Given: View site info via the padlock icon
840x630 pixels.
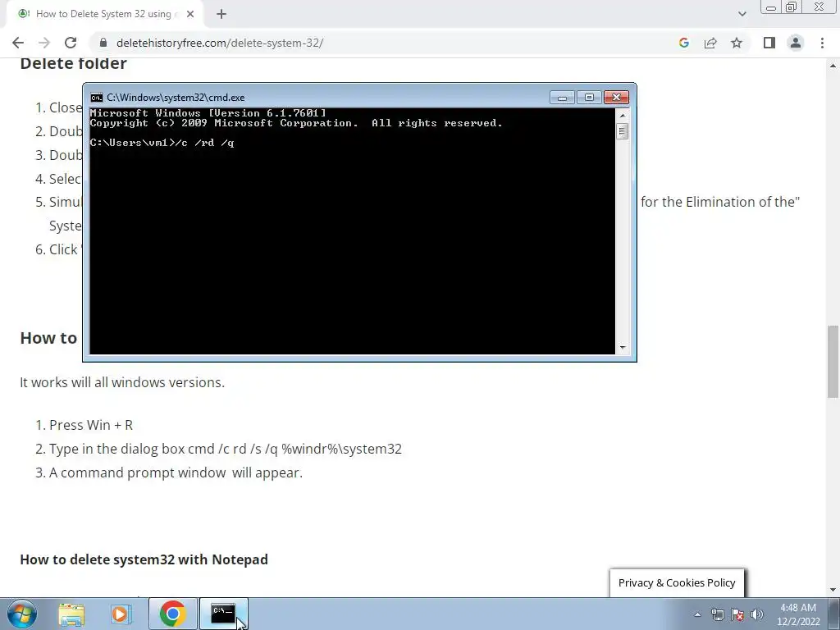Looking at the screenshot, I should (x=103, y=43).
